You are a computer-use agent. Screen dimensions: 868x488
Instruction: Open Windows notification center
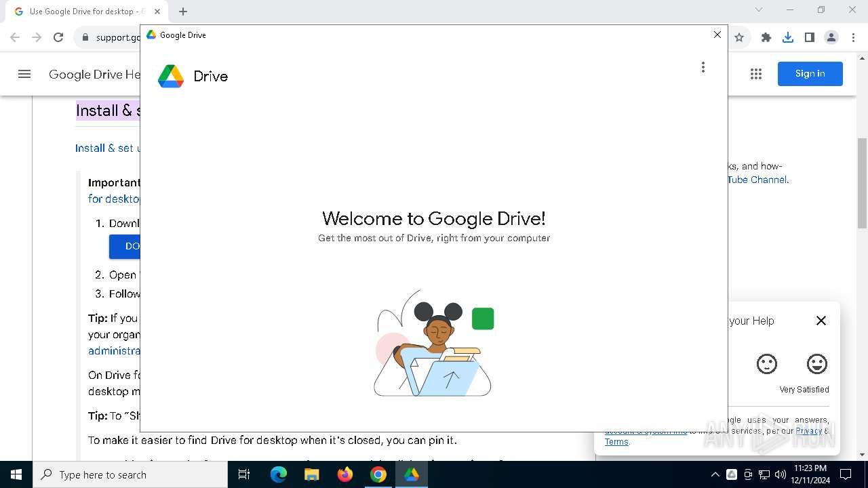846,474
